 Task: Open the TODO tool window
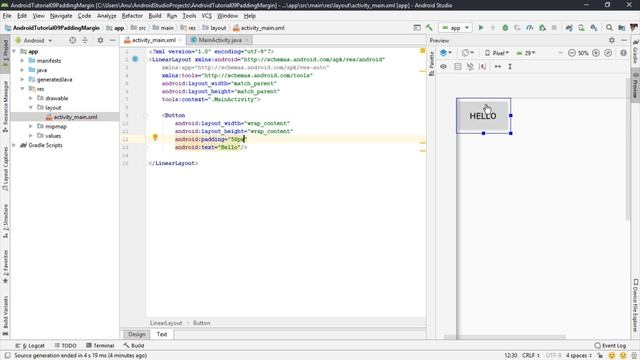tap(65, 345)
